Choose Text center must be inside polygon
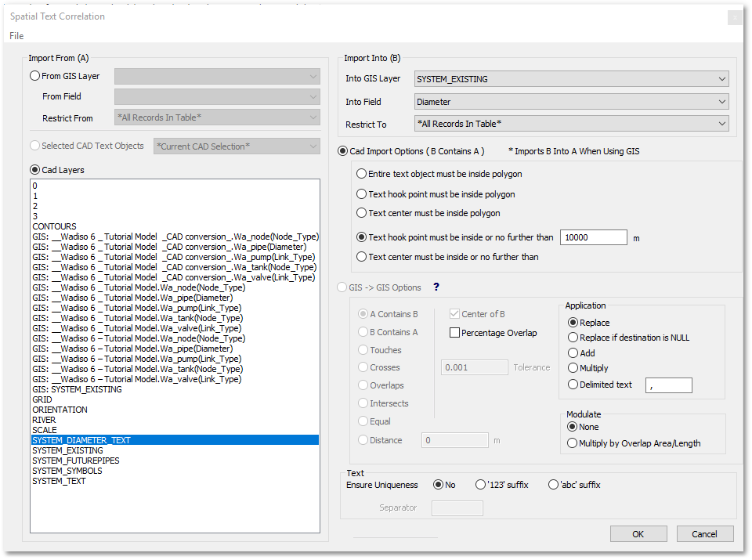 coord(361,213)
